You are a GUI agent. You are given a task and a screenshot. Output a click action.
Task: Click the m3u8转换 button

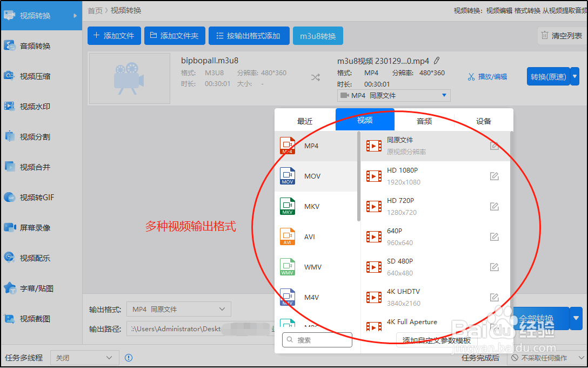[x=318, y=36]
